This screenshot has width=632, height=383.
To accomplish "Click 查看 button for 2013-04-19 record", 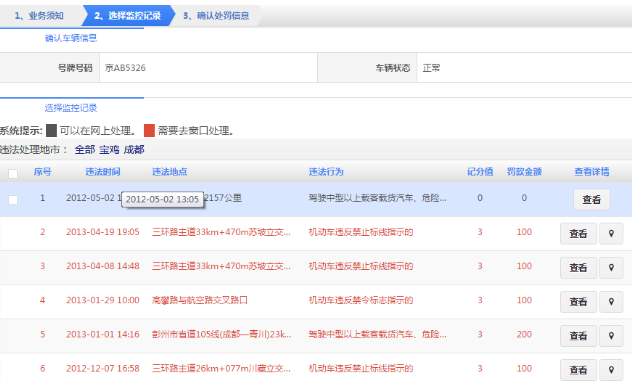I will pyautogui.click(x=578, y=233).
